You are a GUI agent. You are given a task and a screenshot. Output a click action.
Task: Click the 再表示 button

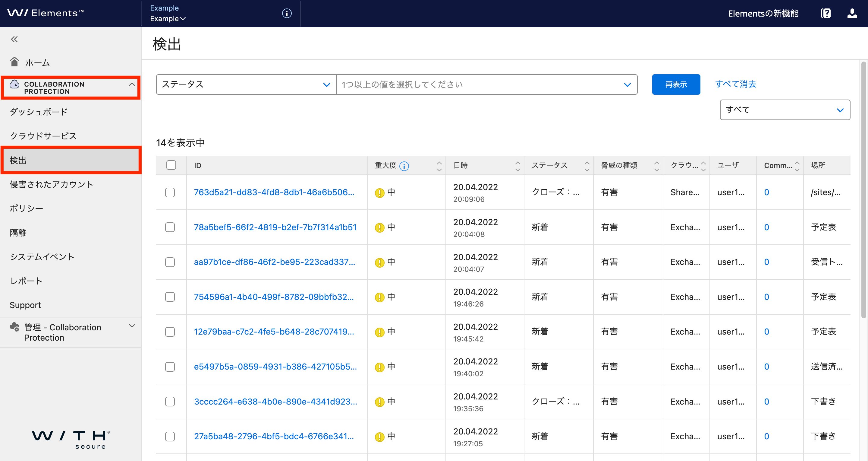click(676, 84)
